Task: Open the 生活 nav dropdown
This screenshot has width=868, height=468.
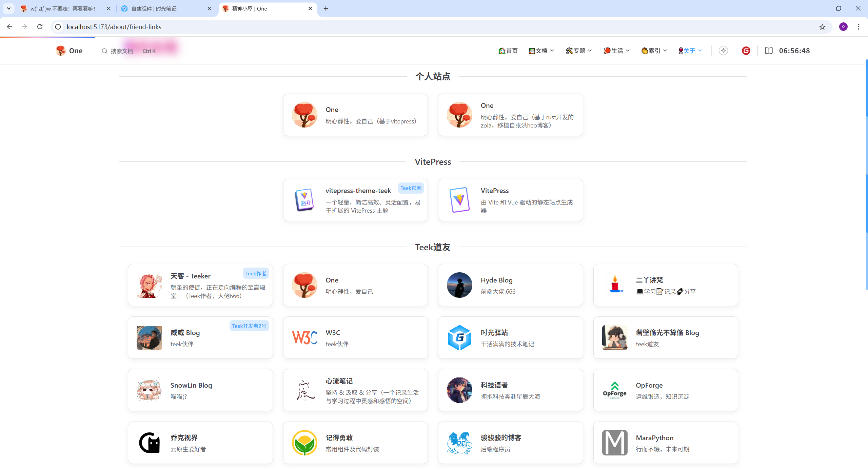Action: [617, 51]
